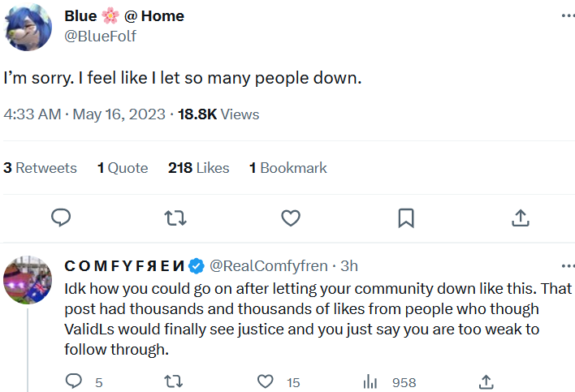Like the main tweet with heart icon
The width and height of the screenshot is (575, 392).
point(291,218)
